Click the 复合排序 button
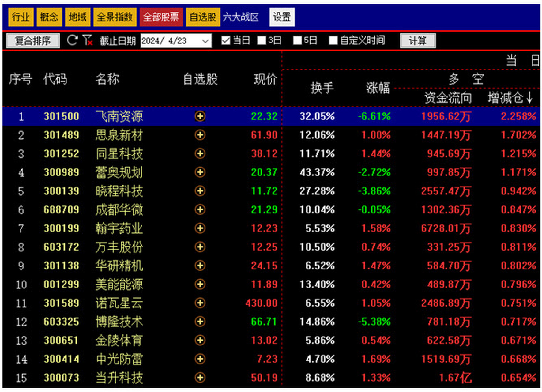The image size is (542, 392). point(33,40)
